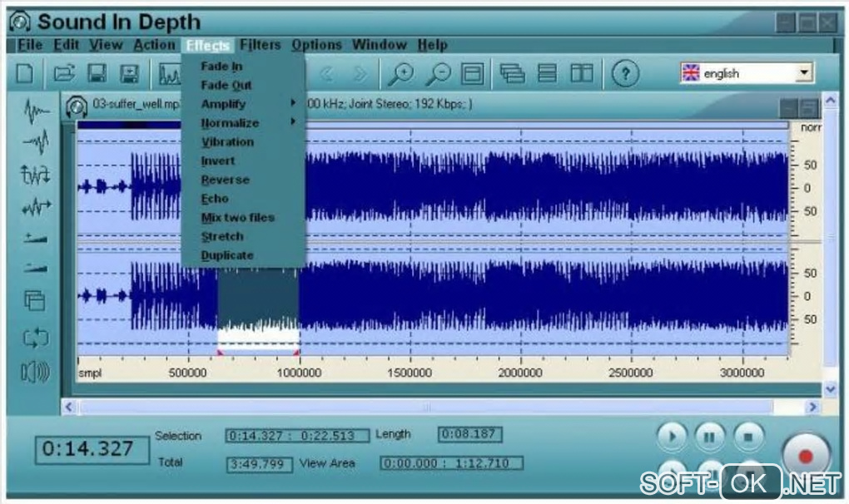Click the upper fade ramp sidebar icon
This screenshot has height=504, width=849.
[x=35, y=238]
